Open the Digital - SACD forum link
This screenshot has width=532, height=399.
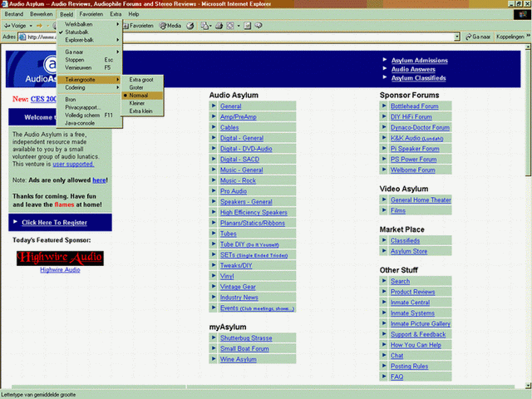click(x=240, y=159)
